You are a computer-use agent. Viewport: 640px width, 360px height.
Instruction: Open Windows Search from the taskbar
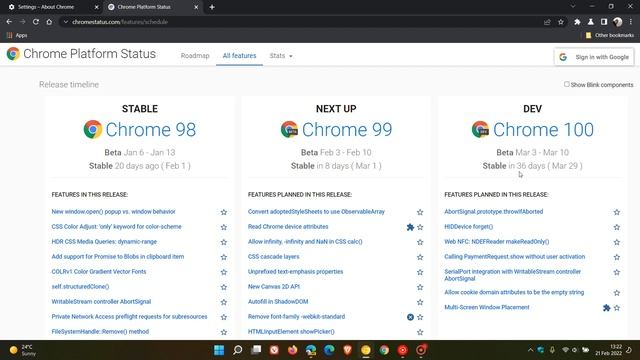[x=238, y=350]
